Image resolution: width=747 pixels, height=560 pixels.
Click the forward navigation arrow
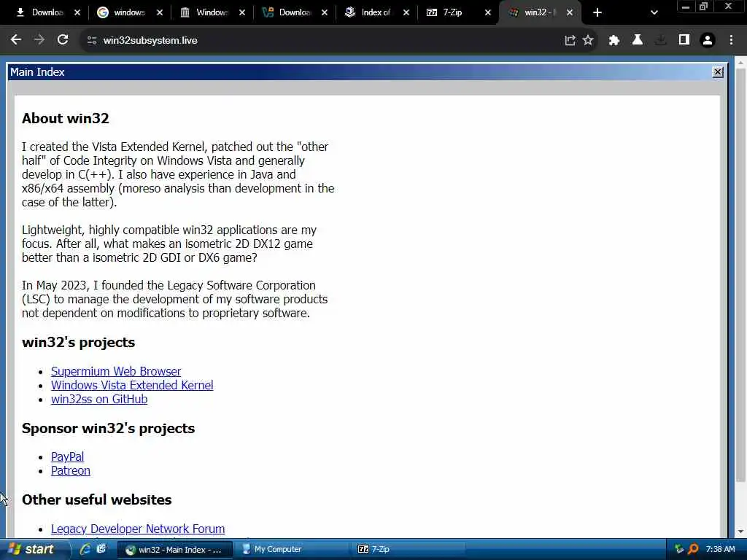click(39, 40)
